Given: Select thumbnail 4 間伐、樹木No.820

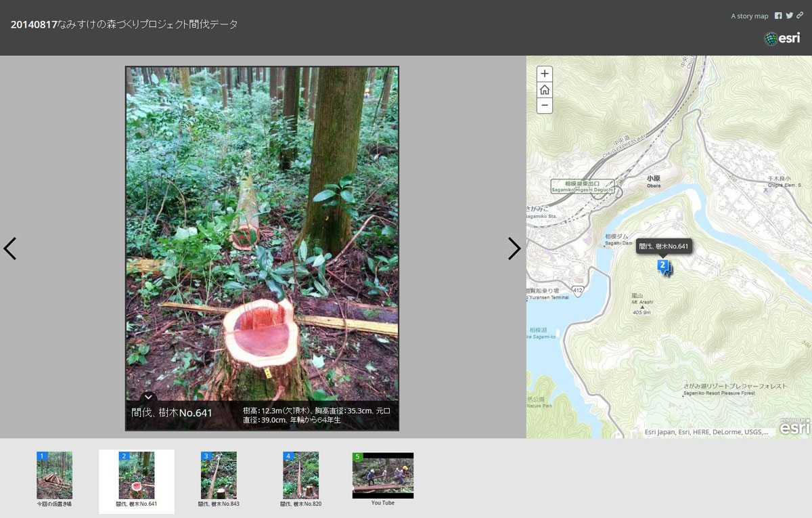Looking at the screenshot, I should pyautogui.click(x=300, y=475).
